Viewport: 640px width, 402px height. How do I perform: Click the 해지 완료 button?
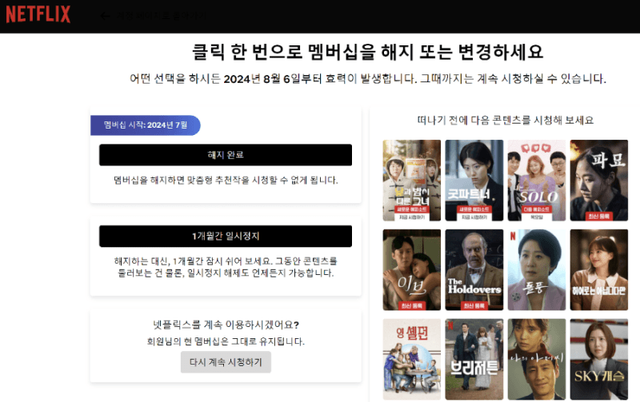pos(225,155)
